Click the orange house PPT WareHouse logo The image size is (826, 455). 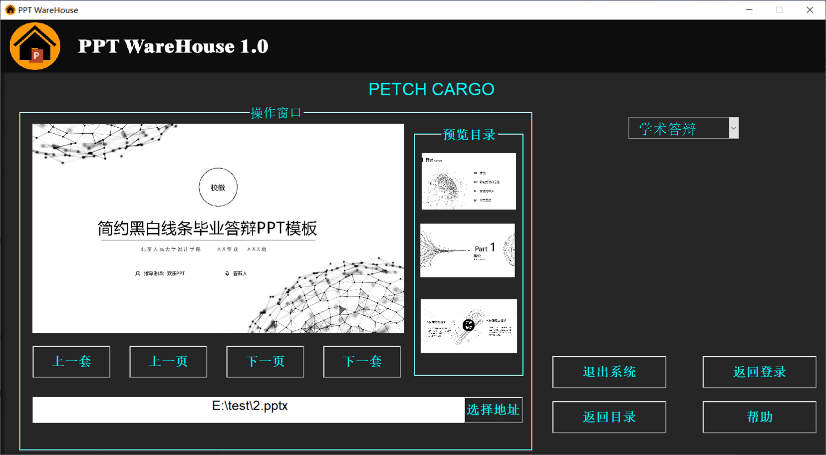point(35,46)
